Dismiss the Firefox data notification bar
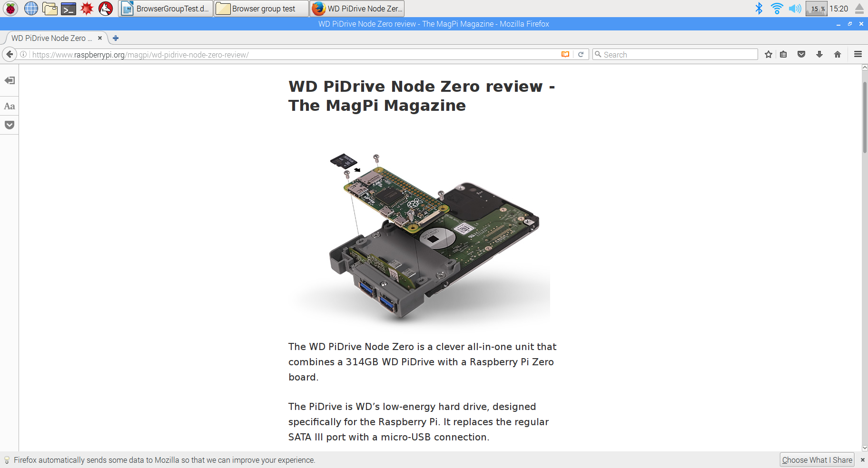The height and width of the screenshot is (468, 868). pos(862,460)
